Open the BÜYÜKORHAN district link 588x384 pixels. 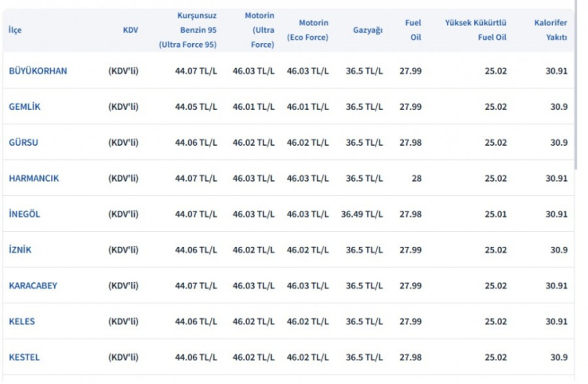click(x=38, y=71)
